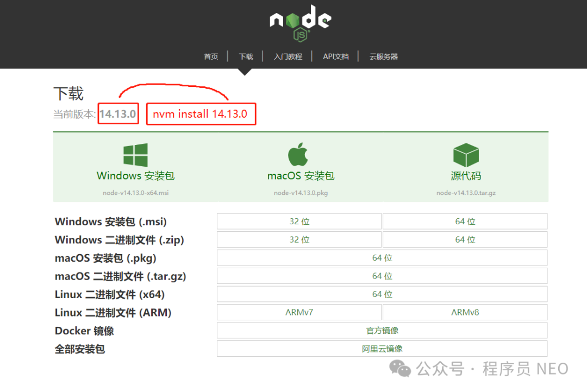
Task: Click the macOS 安装包 heading link
Action: coord(301,175)
